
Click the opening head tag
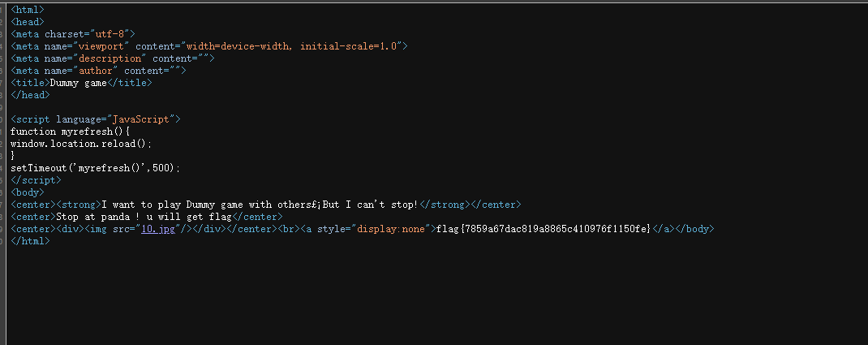pos(28,22)
